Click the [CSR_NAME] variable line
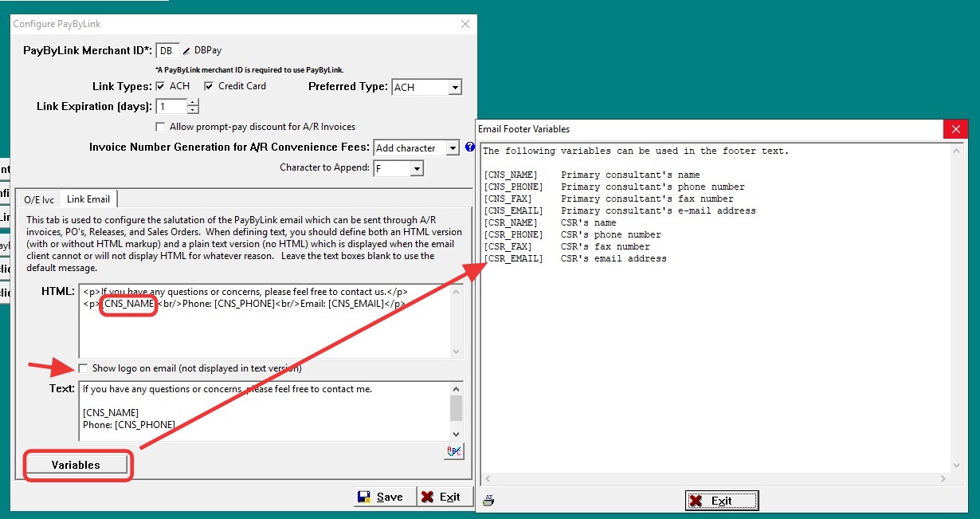The image size is (980, 519). click(x=549, y=222)
